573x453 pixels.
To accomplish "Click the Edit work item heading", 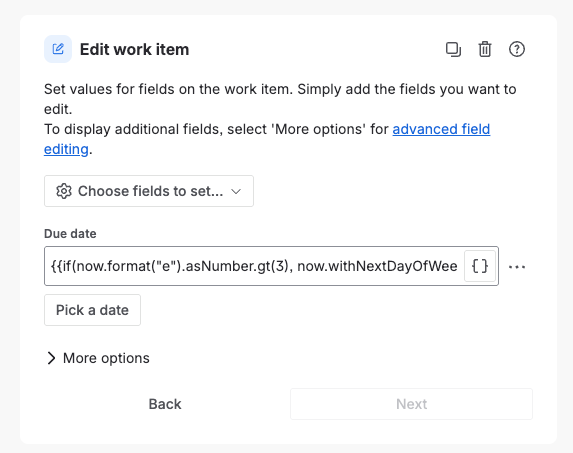I will [134, 49].
